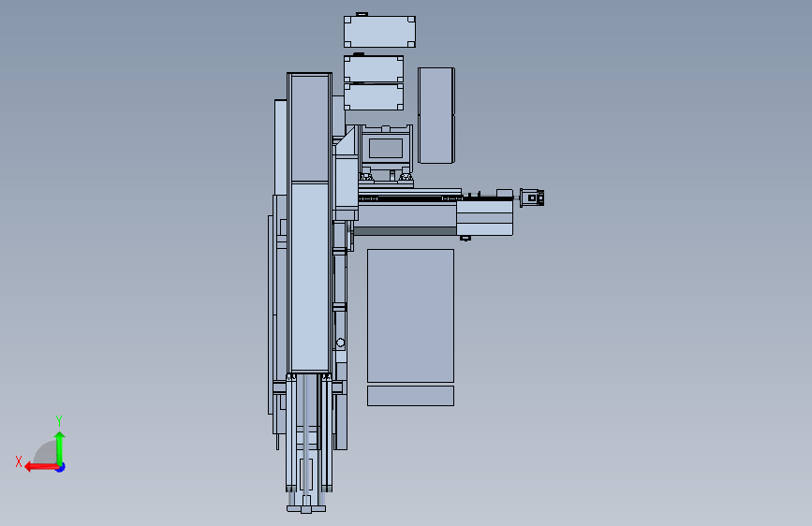The width and height of the screenshot is (812, 526).
Task: Select the motor connector at the arm's right end
Action: [x=532, y=197]
